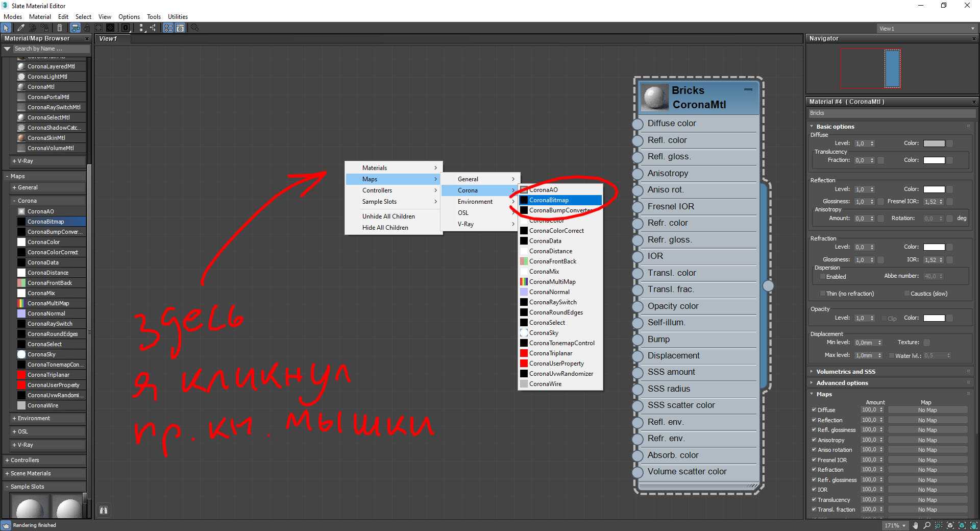
Task: Select the Pick Material eyedropper tool
Action: [21, 28]
